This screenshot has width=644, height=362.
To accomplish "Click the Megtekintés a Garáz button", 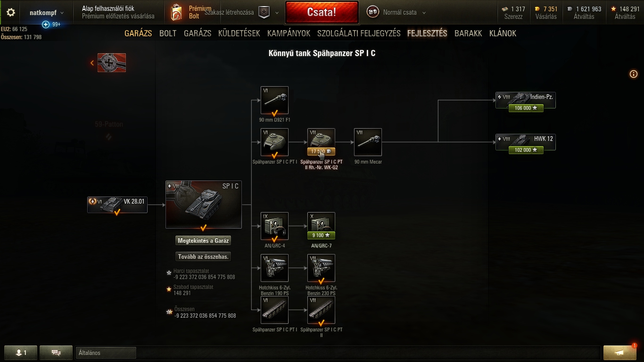I will (203, 240).
